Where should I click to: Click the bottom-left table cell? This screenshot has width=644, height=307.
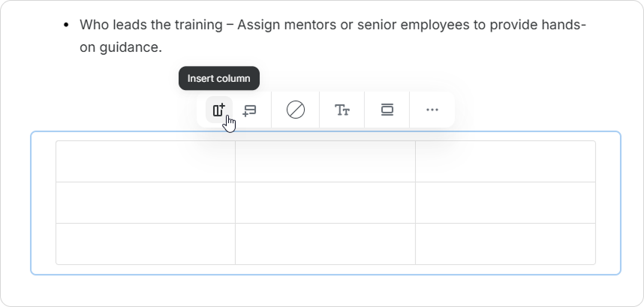146,243
